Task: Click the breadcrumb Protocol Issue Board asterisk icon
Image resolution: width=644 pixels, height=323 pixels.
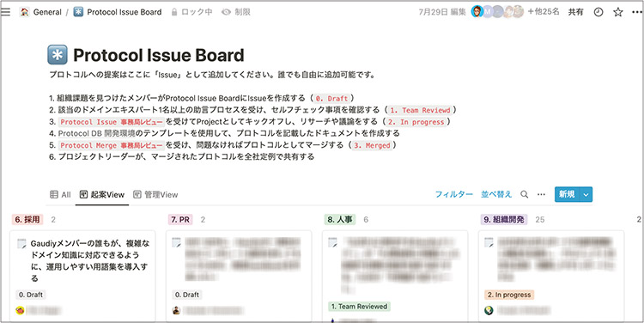Action: pyautogui.click(x=78, y=12)
